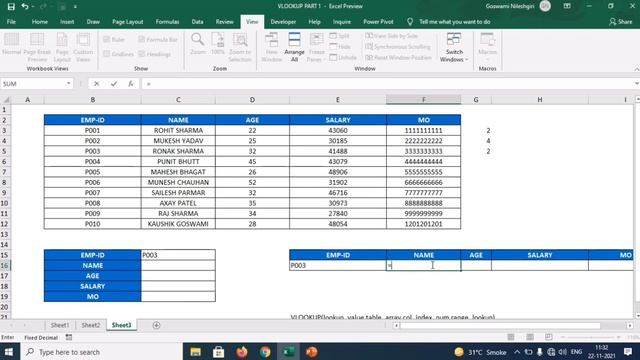Screen dimensions: 640x360
Task: Open Page Break Preview view
Action: [x=37, y=47]
